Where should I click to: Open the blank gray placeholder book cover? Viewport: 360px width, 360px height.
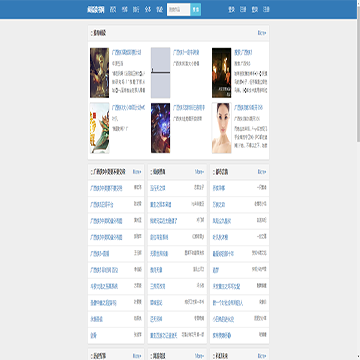pos(160,73)
